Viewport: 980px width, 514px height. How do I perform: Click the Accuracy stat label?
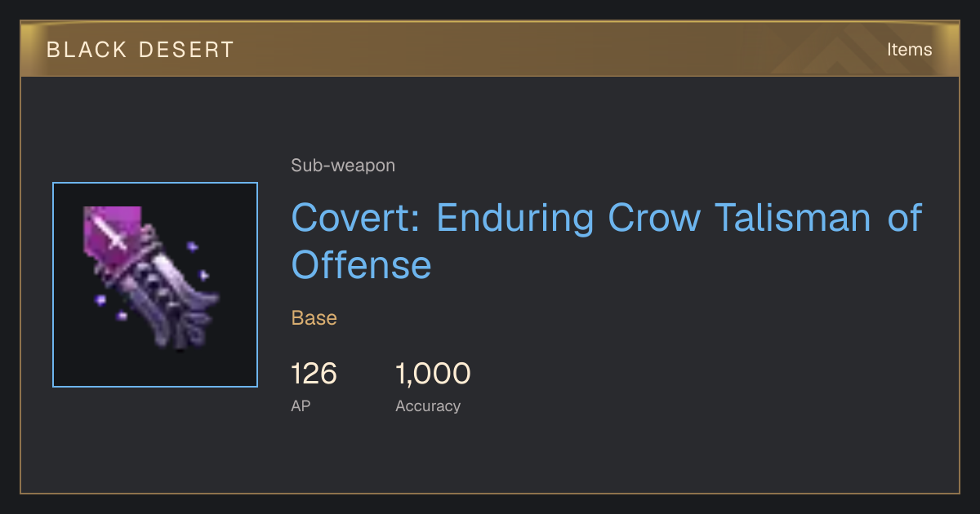point(428,405)
